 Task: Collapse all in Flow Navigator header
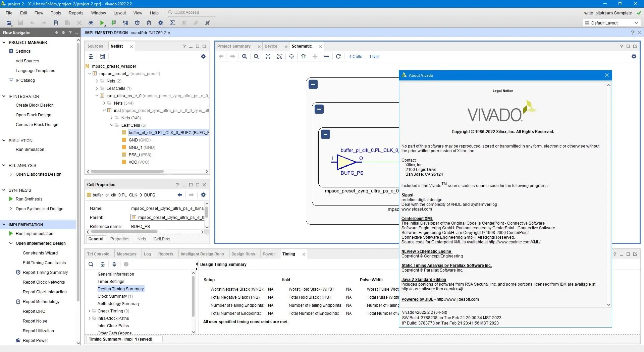click(57, 33)
